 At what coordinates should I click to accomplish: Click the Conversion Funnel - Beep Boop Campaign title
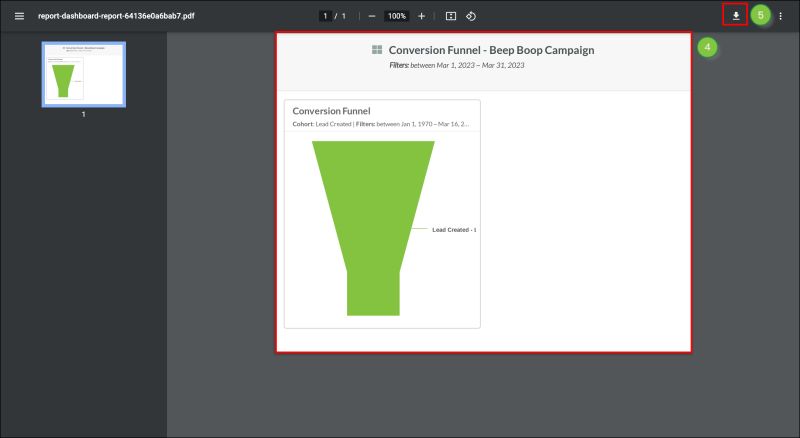(491, 50)
